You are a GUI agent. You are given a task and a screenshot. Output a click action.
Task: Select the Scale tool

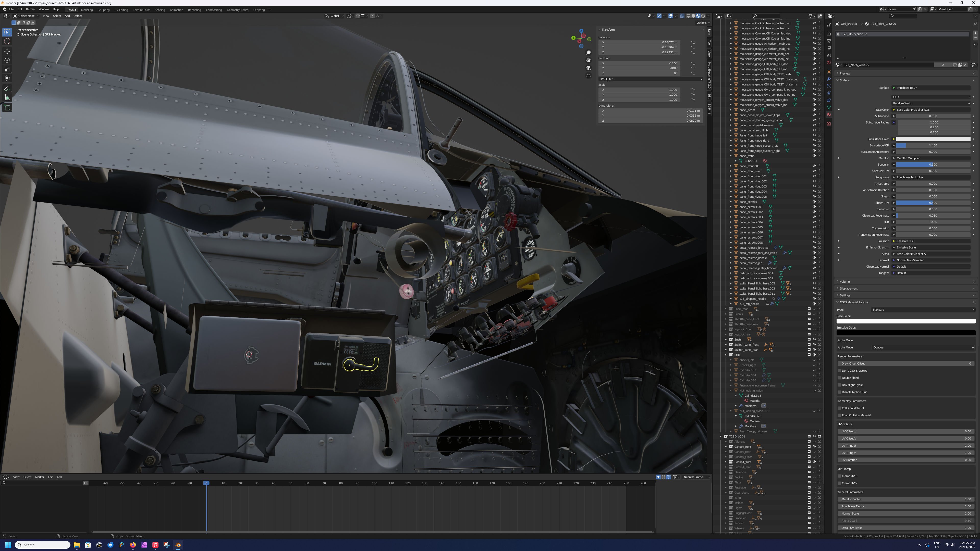coord(7,69)
